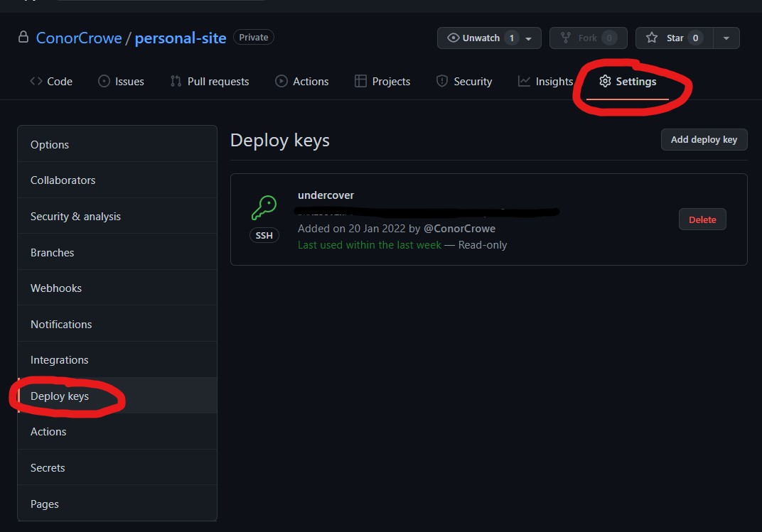Click the Code tab angle-brackets icon
Image resolution: width=762 pixels, height=532 pixels.
click(x=36, y=81)
